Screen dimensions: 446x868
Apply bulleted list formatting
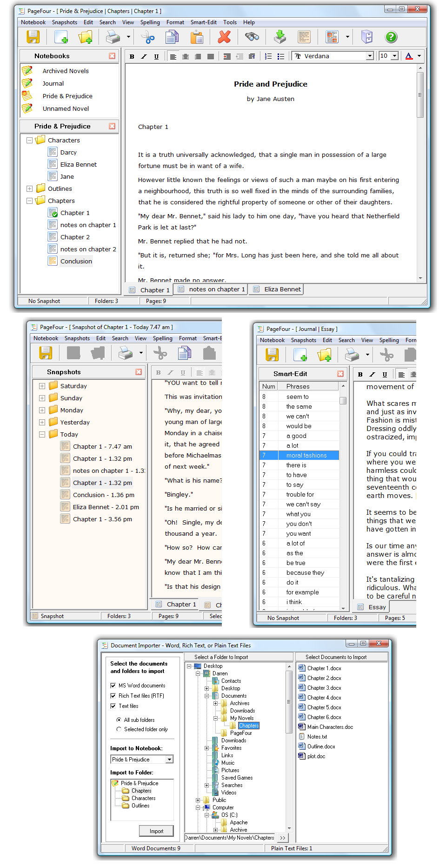click(281, 56)
